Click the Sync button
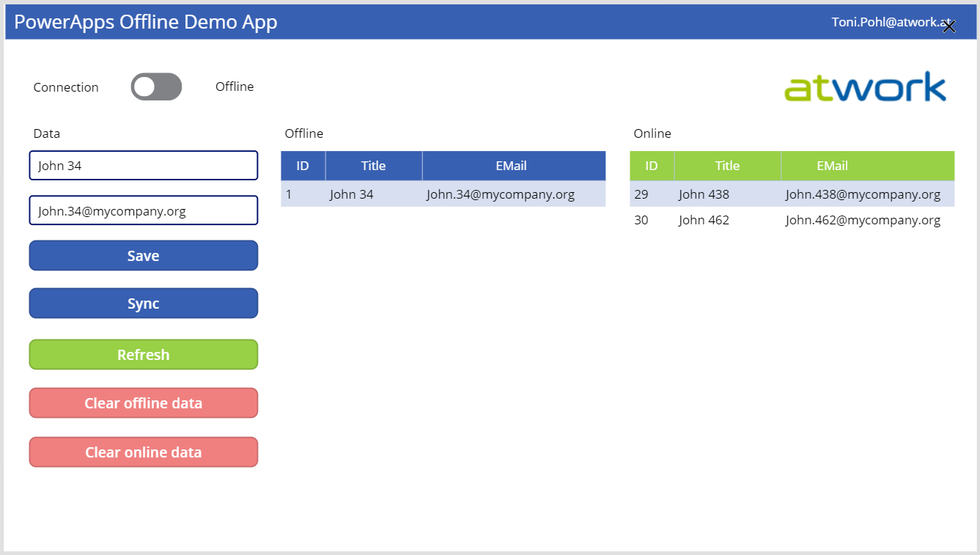 coord(144,304)
